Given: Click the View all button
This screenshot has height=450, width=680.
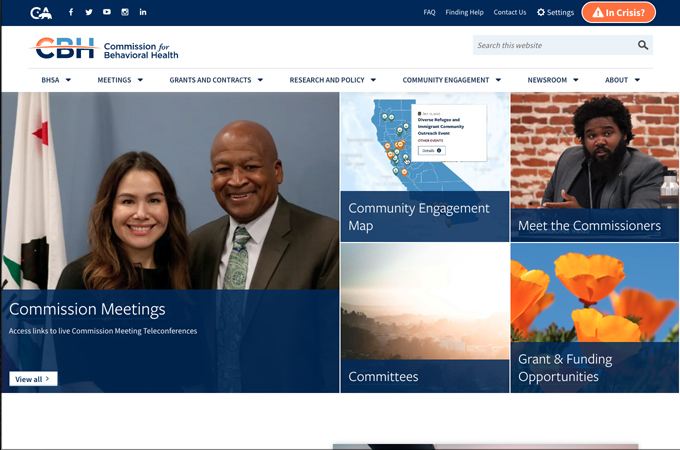Looking at the screenshot, I should [33, 379].
